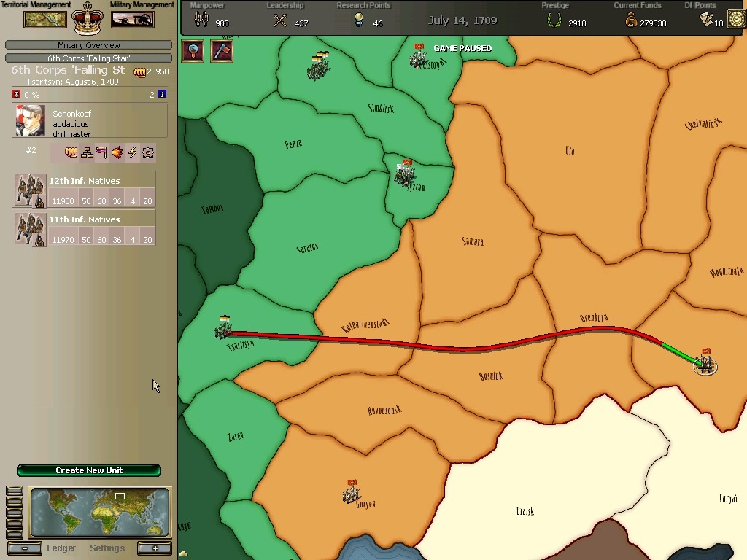Screen dimensions: 747x560
Task: Select the red flag map tool icon
Action: point(222,51)
